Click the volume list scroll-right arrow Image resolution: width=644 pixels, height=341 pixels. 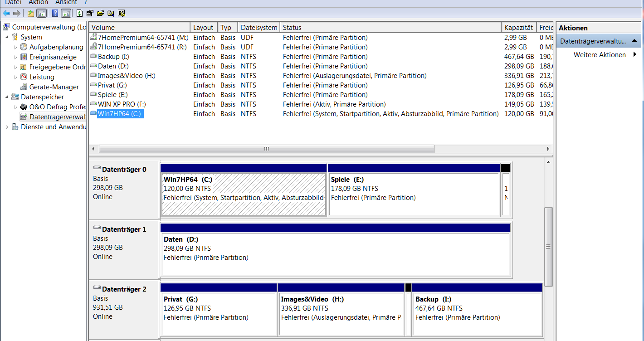click(x=549, y=149)
